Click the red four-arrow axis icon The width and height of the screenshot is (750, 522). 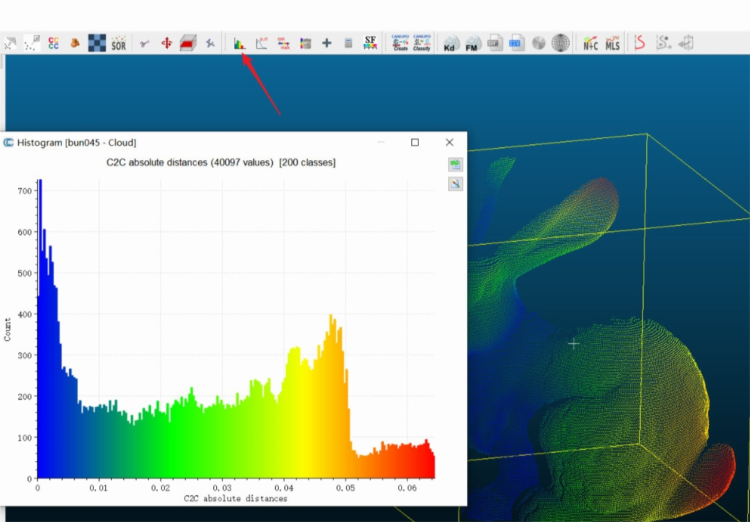166,44
